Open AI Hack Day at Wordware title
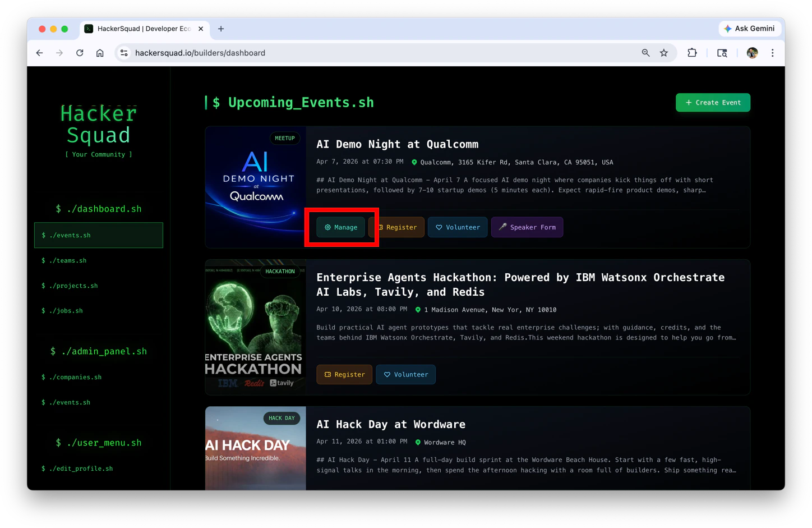The image size is (812, 528). coord(391,424)
